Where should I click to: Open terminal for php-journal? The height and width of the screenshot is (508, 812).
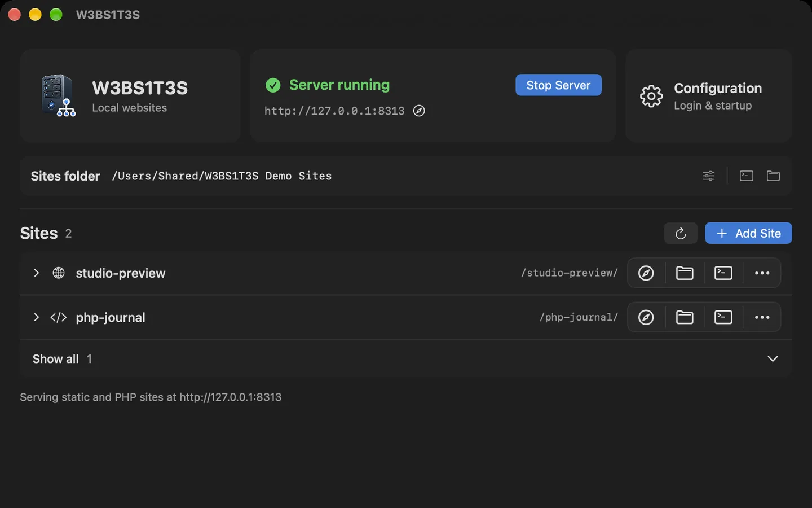[723, 317]
